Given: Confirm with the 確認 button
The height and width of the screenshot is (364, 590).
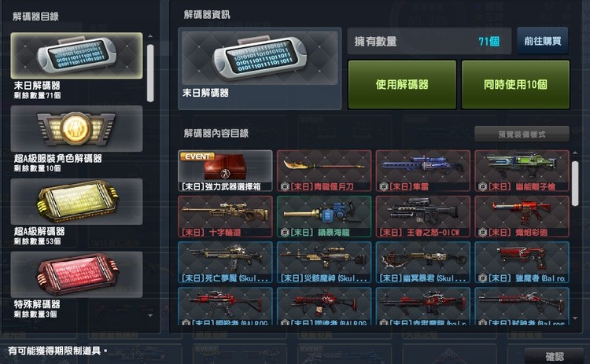Looking at the screenshot, I should pyautogui.click(x=555, y=356).
